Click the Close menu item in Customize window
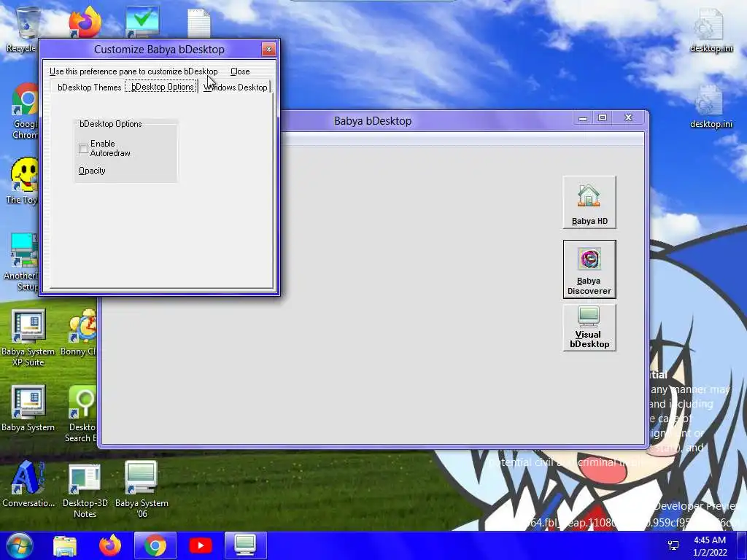The height and width of the screenshot is (560, 747). (x=240, y=71)
